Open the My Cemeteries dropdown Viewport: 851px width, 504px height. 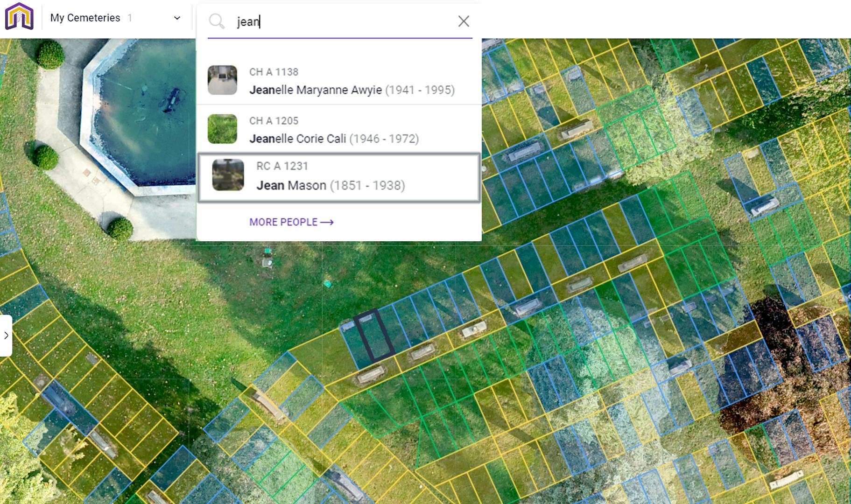(x=115, y=18)
